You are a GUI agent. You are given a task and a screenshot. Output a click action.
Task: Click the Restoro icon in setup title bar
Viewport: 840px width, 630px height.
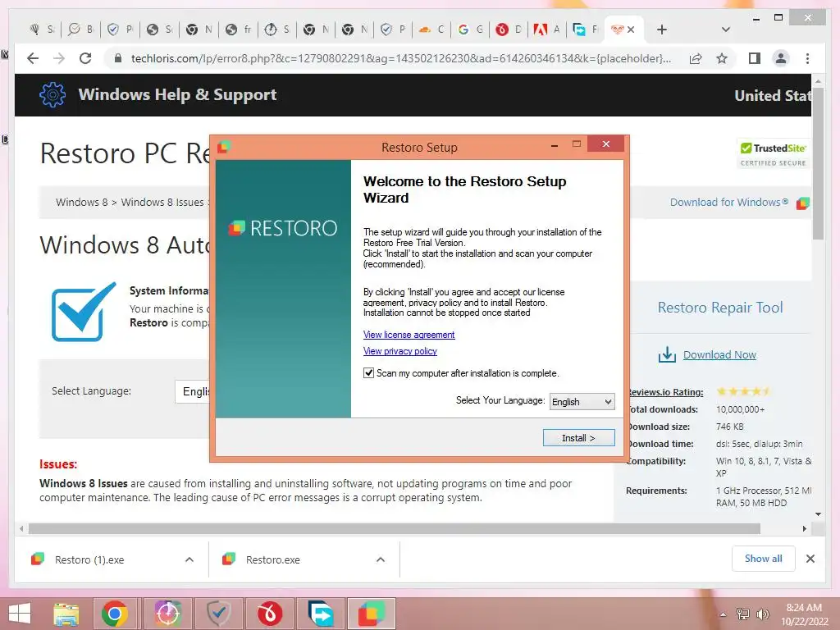(x=224, y=146)
